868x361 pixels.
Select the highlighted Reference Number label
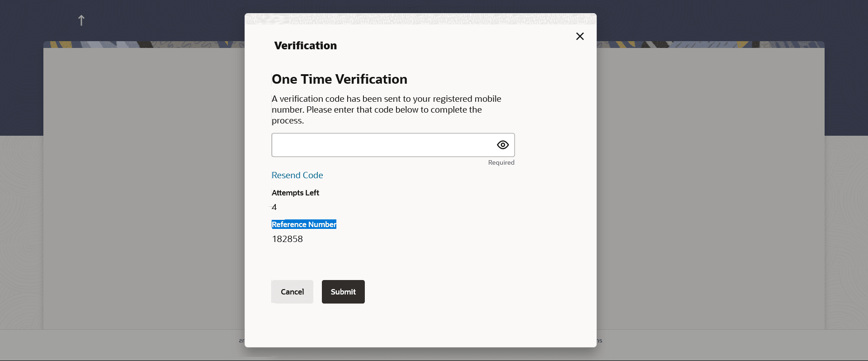(x=304, y=224)
